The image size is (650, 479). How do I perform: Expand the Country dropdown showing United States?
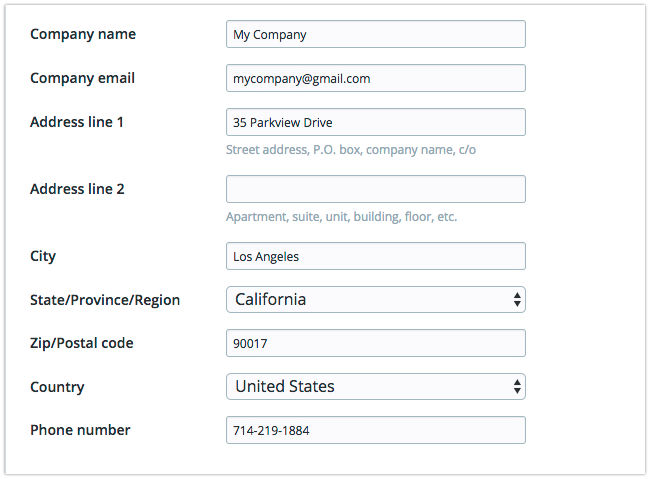(375, 386)
